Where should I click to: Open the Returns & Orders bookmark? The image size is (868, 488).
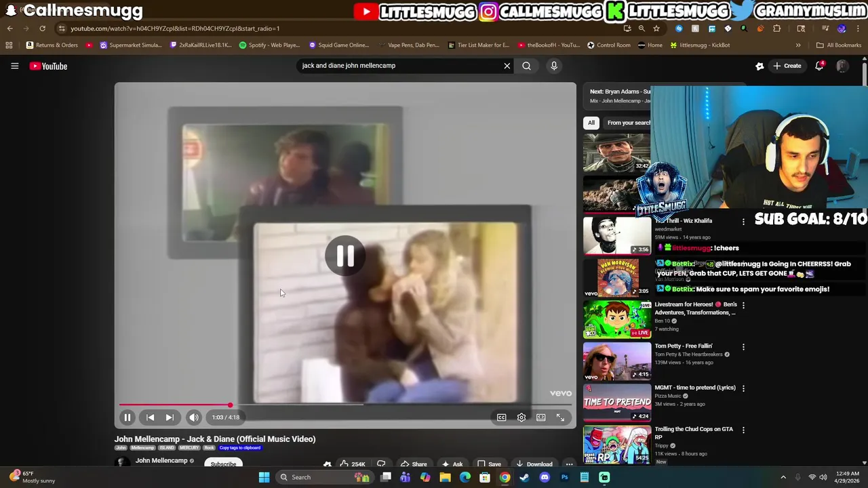pyautogui.click(x=52, y=45)
